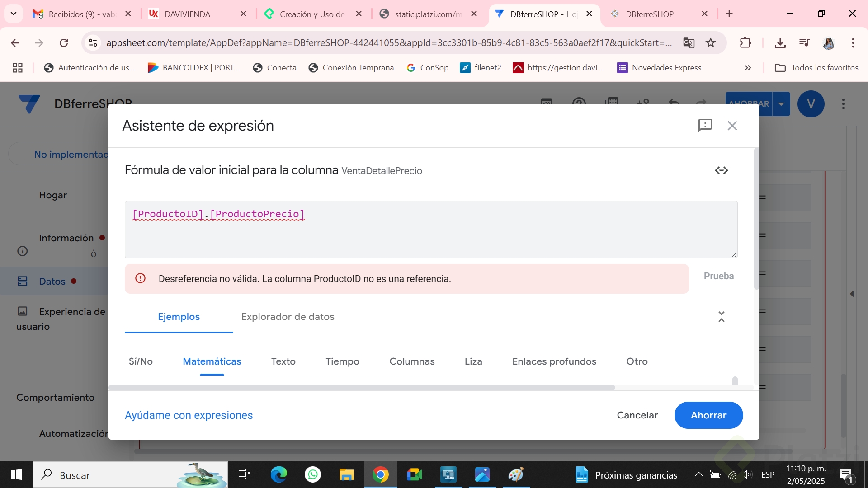
Task: Close the Asistente de expresión dialog
Action: (732, 126)
